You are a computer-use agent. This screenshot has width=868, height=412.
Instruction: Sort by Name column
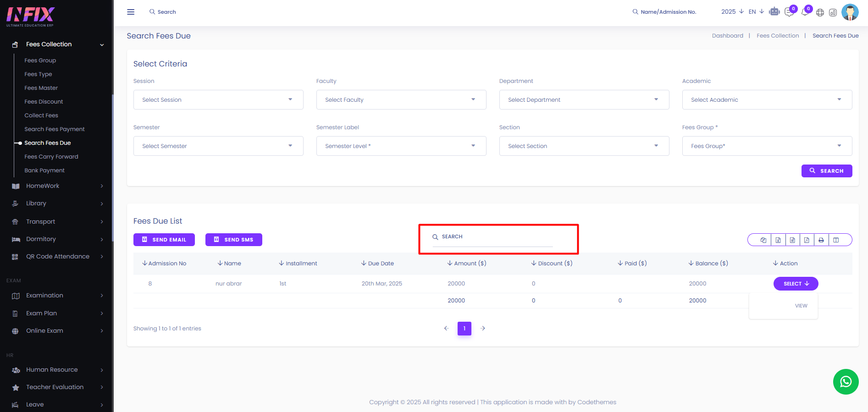(x=229, y=264)
